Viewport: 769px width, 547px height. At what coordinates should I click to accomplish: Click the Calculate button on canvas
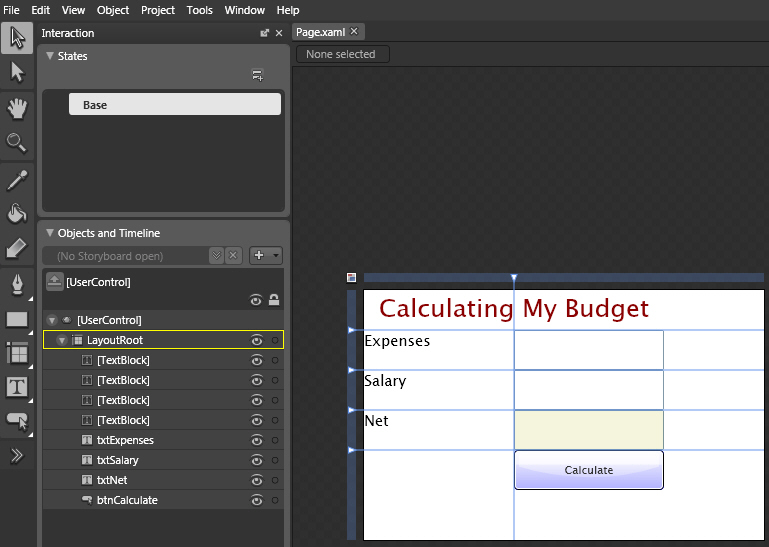pyautogui.click(x=588, y=470)
